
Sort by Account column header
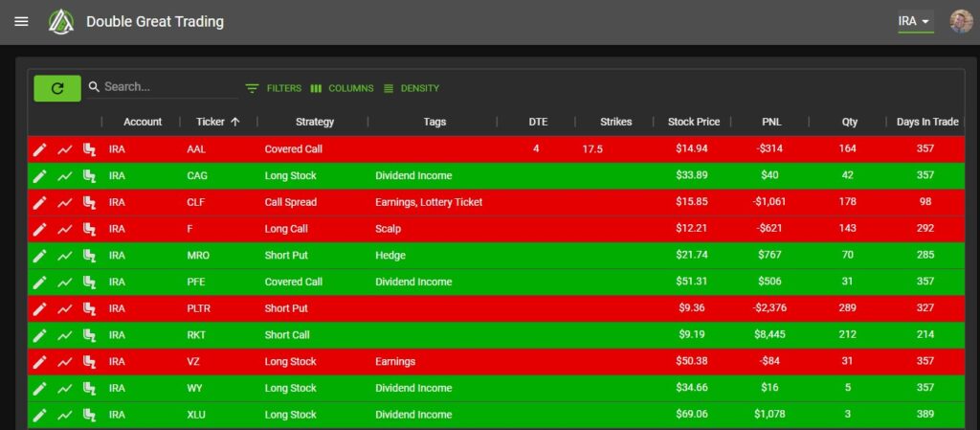coord(143,122)
